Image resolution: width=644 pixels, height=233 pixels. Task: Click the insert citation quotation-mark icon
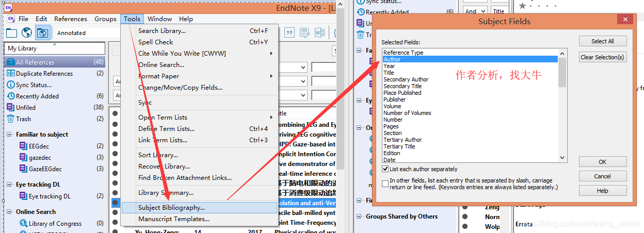[289, 33]
